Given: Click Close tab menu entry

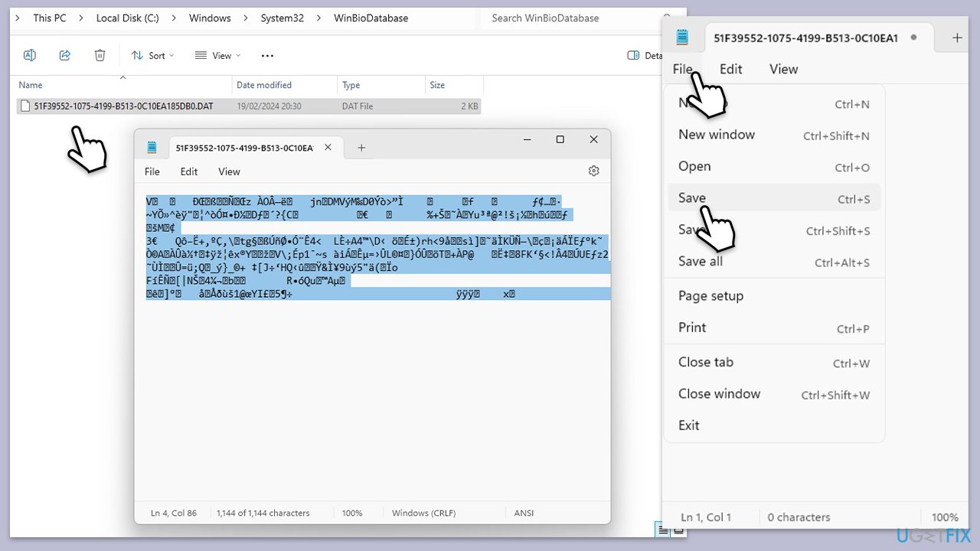Looking at the screenshot, I should (705, 362).
